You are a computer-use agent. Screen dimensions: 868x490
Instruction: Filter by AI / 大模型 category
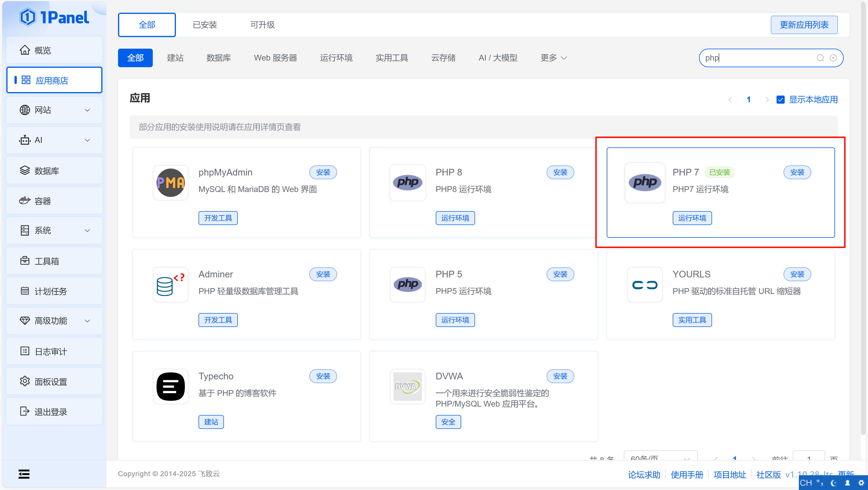coord(498,58)
